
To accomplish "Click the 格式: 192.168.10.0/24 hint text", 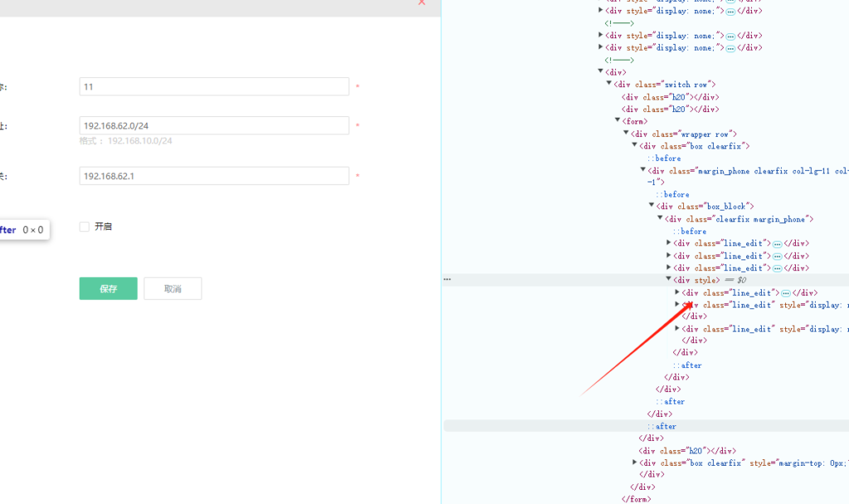I will (126, 141).
